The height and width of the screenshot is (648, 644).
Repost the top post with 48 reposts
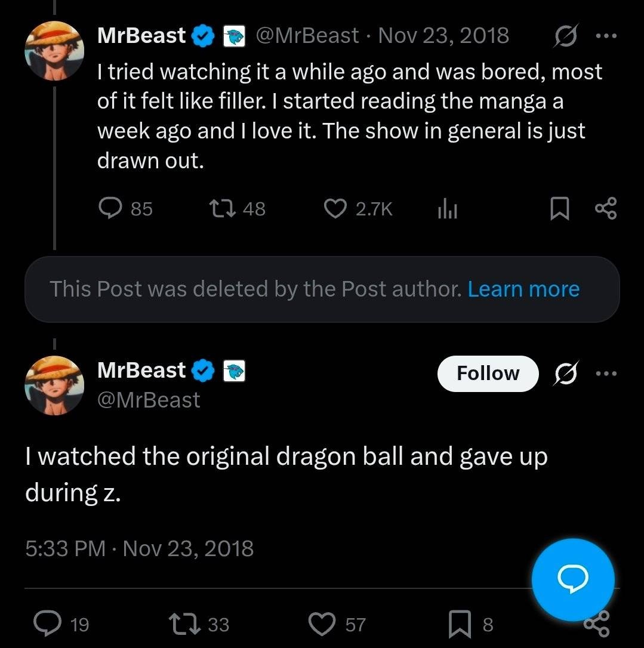tap(223, 208)
